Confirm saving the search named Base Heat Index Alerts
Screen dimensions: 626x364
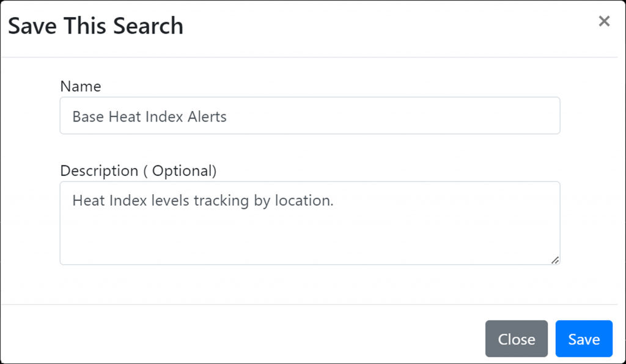(584, 339)
